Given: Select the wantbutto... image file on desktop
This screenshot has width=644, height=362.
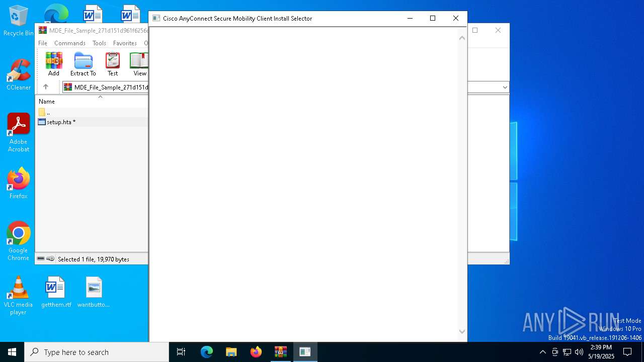Looking at the screenshot, I should coord(94,292).
